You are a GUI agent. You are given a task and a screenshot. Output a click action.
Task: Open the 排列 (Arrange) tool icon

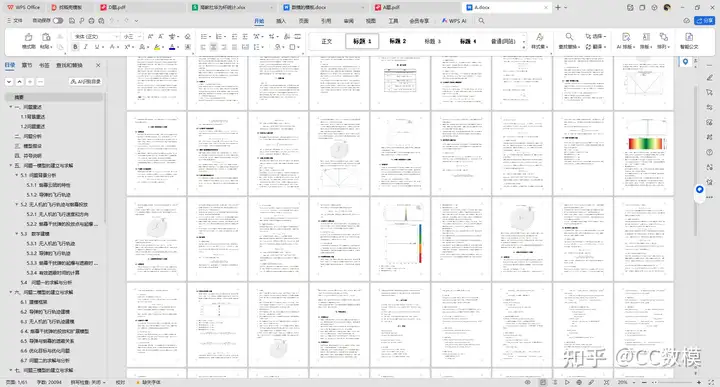(x=663, y=37)
